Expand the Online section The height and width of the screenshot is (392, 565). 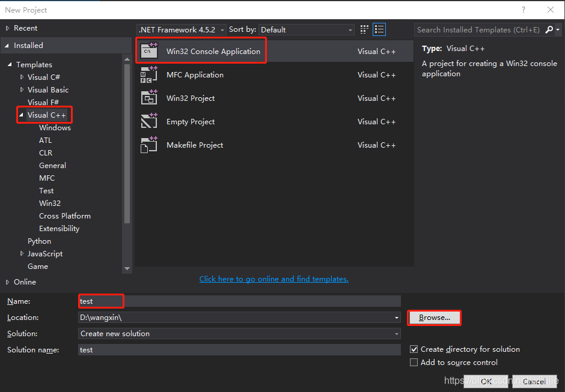tap(8, 282)
